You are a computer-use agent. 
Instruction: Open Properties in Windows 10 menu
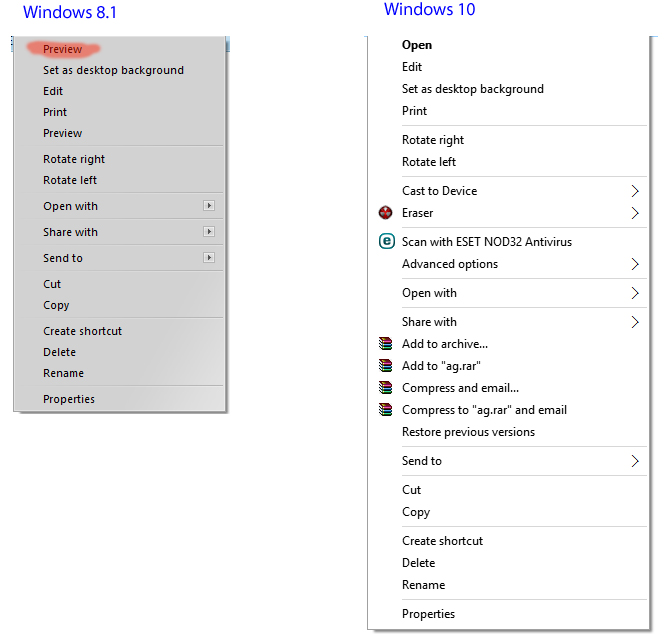coord(428,614)
